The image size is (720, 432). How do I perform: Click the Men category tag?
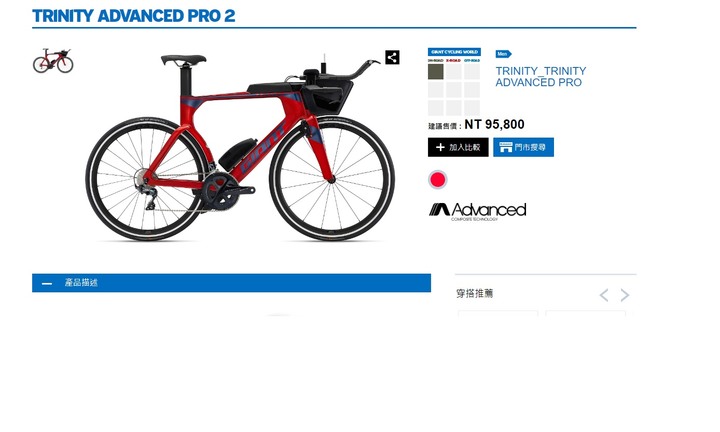click(x=503, y=54)
